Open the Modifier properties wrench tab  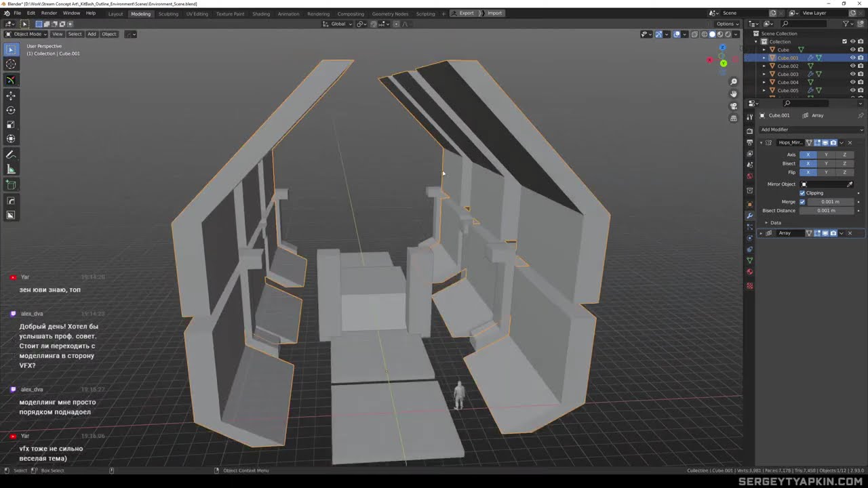(749, 216)
